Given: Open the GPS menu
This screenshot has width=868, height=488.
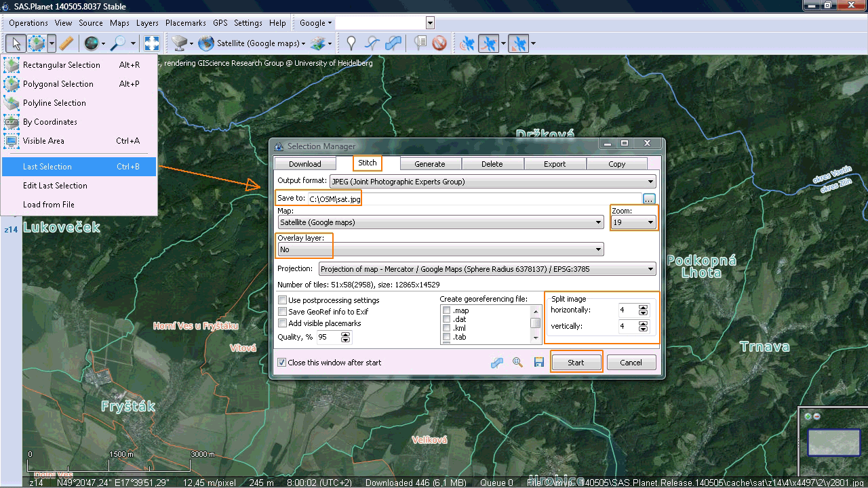Looking at the screenshot, I should [x=220, y=23].
